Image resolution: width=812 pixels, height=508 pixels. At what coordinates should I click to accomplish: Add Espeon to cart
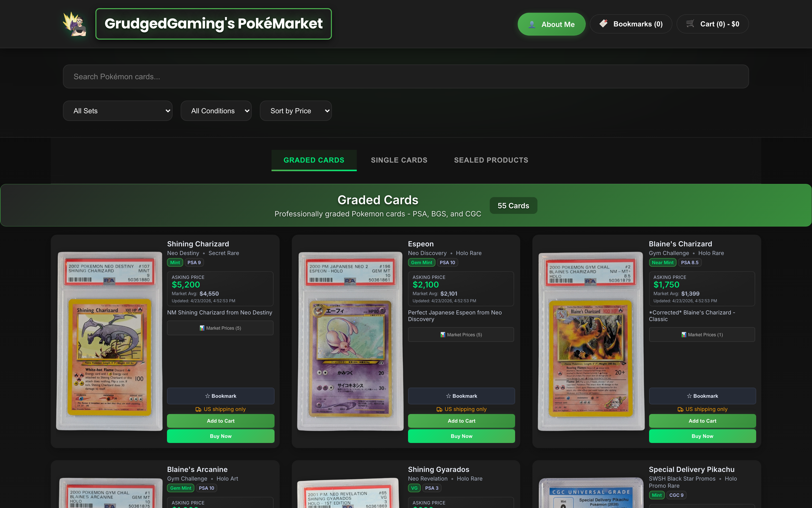(461, 421)
